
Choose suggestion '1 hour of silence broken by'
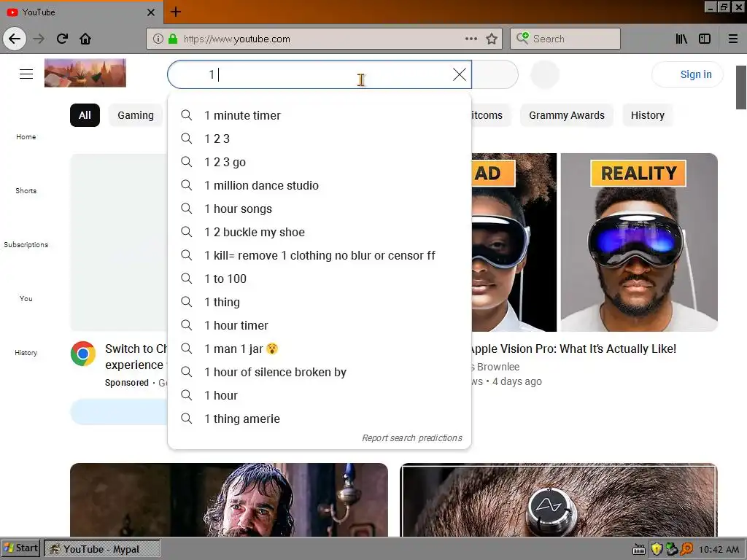320,372
